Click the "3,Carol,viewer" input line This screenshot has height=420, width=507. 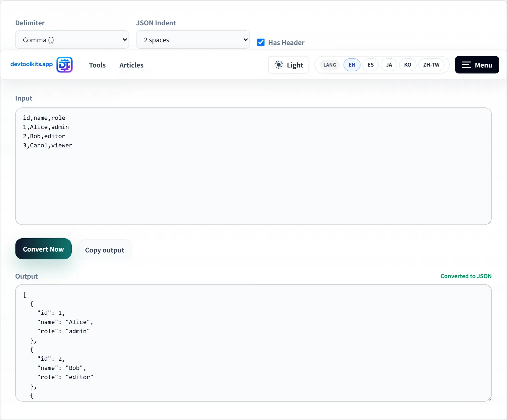pos(48,145)
